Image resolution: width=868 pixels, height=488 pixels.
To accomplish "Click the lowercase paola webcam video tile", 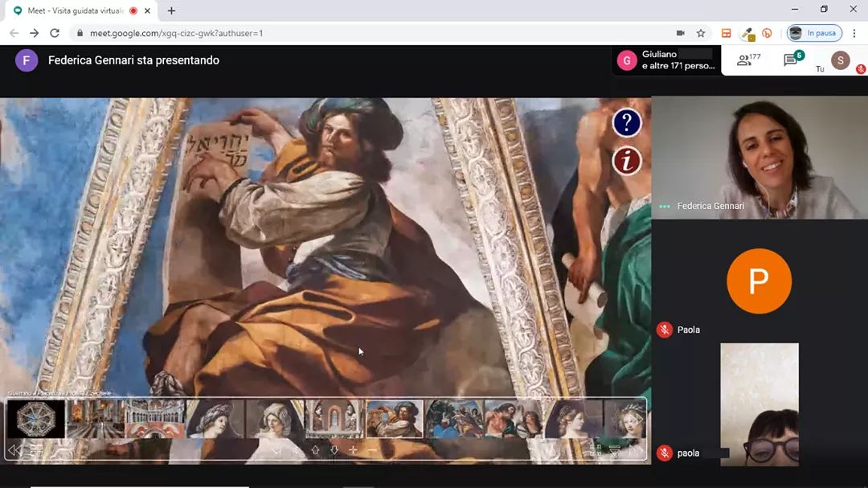I will [x=759, y=404].
